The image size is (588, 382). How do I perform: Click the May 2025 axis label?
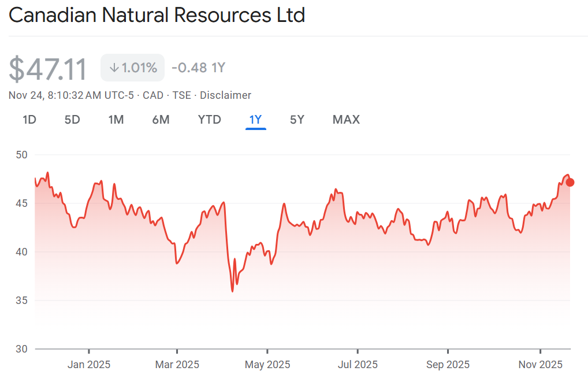[267, 365]
